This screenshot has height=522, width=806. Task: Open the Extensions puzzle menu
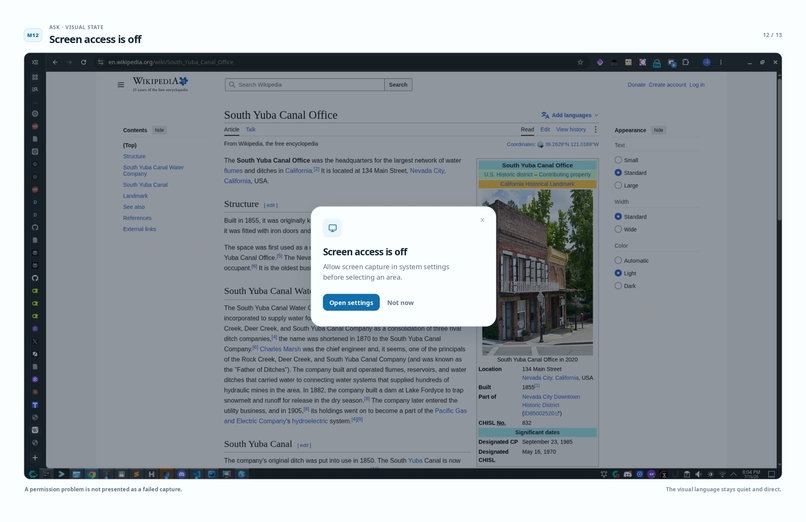coord(686,62)
